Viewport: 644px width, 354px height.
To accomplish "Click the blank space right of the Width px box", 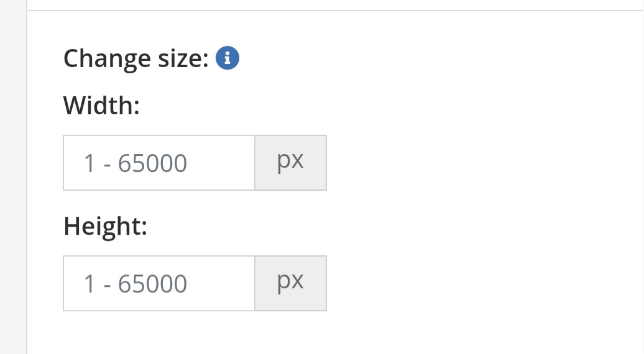I will pyautogui.click(x=485, y=163).
